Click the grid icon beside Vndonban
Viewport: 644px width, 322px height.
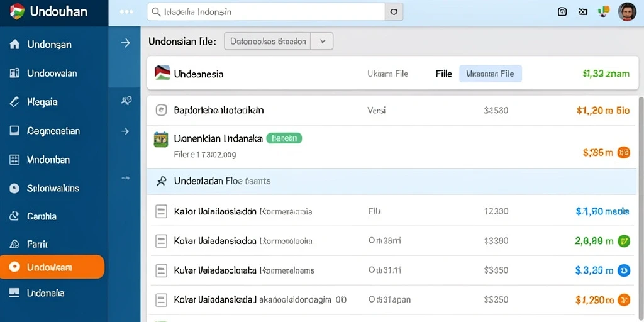14,160
